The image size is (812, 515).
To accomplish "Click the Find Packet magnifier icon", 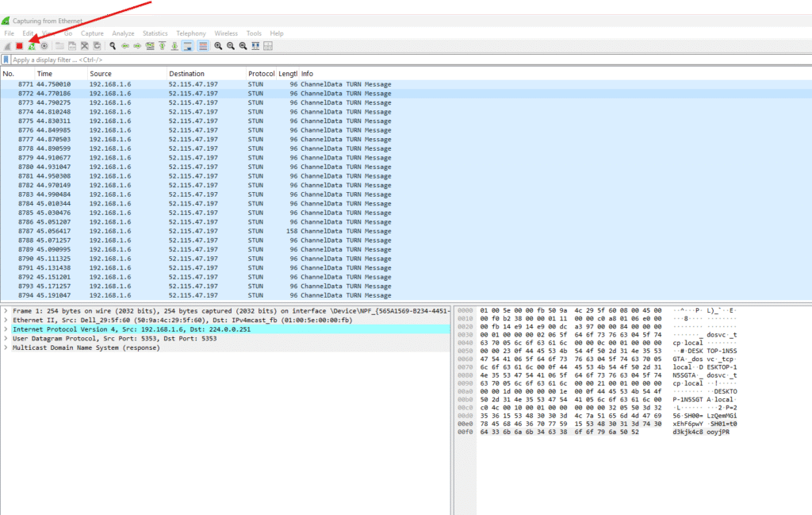I will point(113,46).
